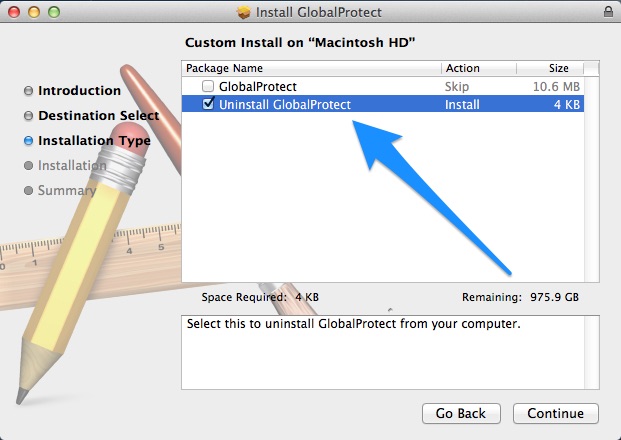Screen dimensions: 621x440
Task: Sort by the Size column header
Action: click(x=550, y=68)
